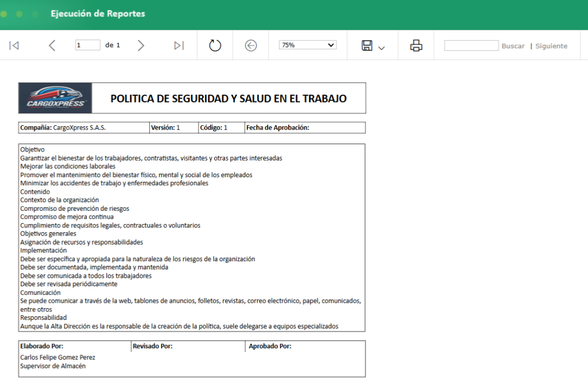Click the page number field showing 1
Screen dimensions: 588x382
coord(87,45)
